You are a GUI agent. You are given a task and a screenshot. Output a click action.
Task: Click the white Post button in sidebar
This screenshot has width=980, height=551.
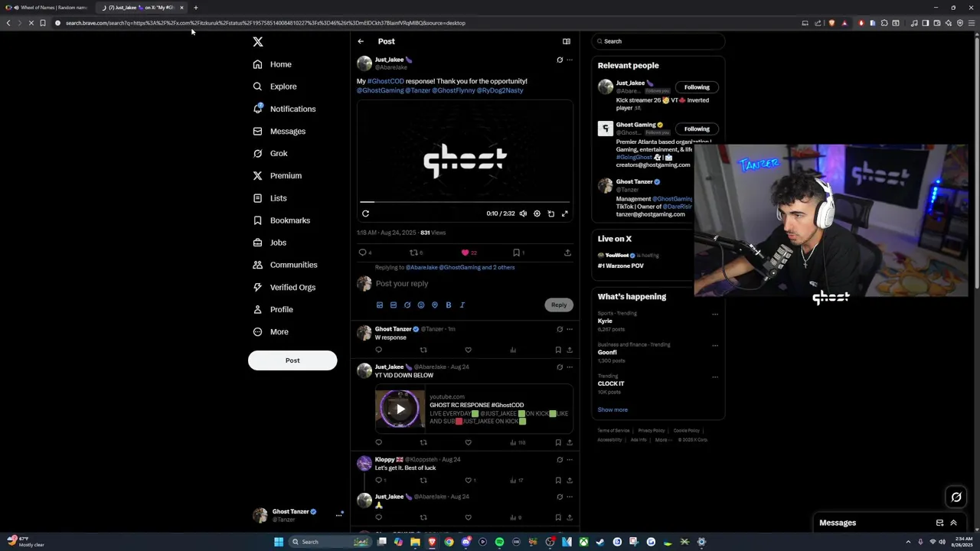pyautogui.click(x=292, y=360)
